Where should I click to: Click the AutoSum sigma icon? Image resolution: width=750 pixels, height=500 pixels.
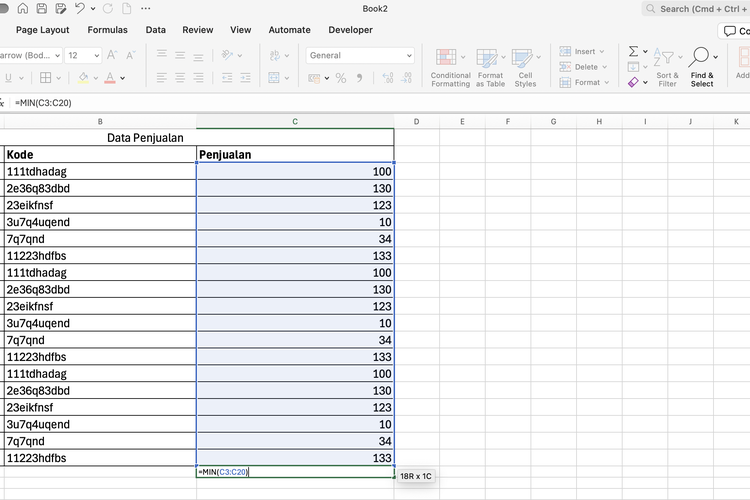(633, 52)
